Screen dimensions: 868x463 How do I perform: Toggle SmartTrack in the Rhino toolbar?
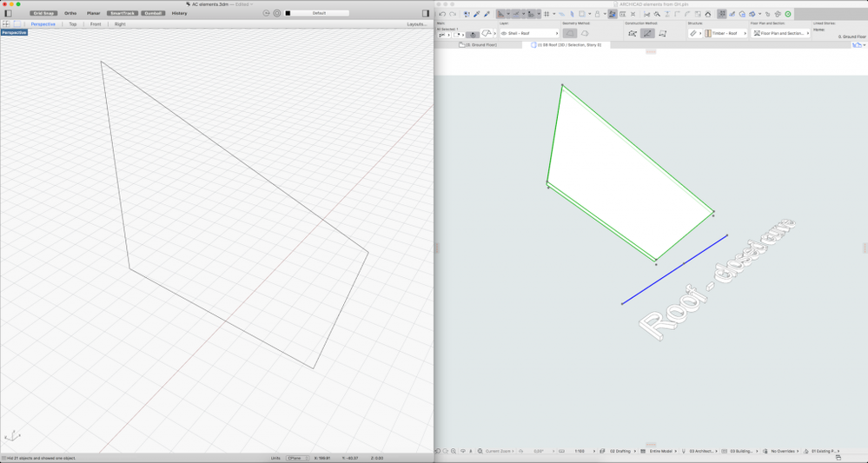122,13
